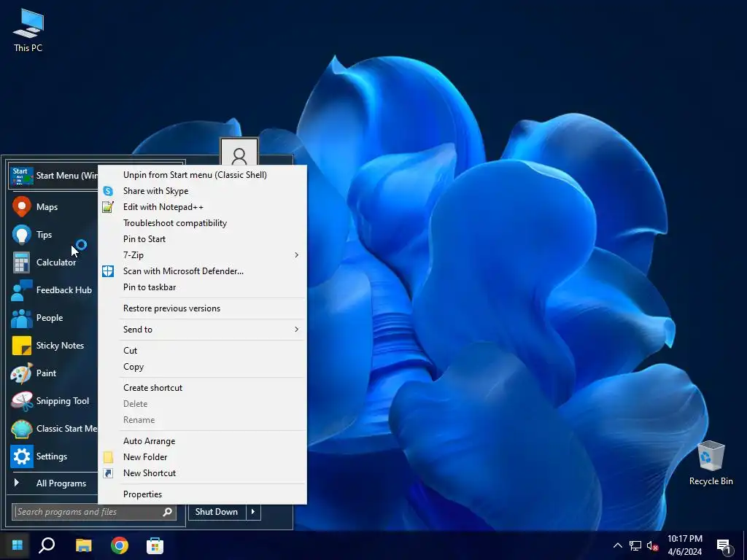Open the Shut Down options arrow
This screenshot has height=560, width=747.
pyautogui.click(x=253, y=512)
